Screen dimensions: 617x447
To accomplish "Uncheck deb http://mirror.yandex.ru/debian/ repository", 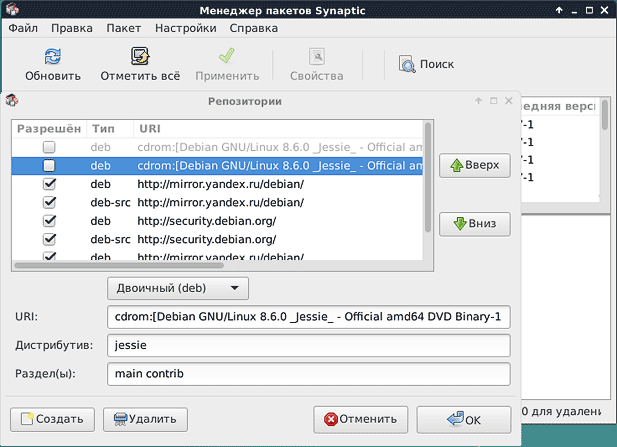I will 49,184.
